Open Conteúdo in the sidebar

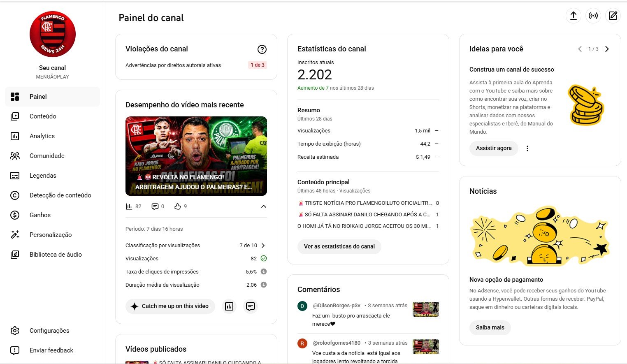click(52, 116)
